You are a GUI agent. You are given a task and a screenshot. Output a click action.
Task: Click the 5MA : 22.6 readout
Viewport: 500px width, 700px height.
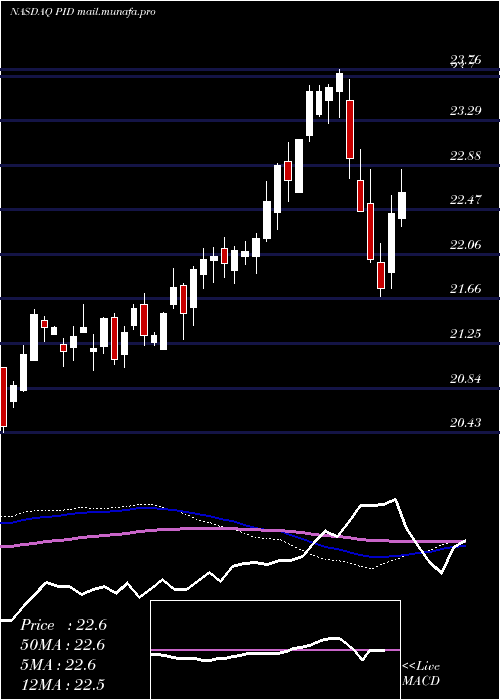point(58,665)
